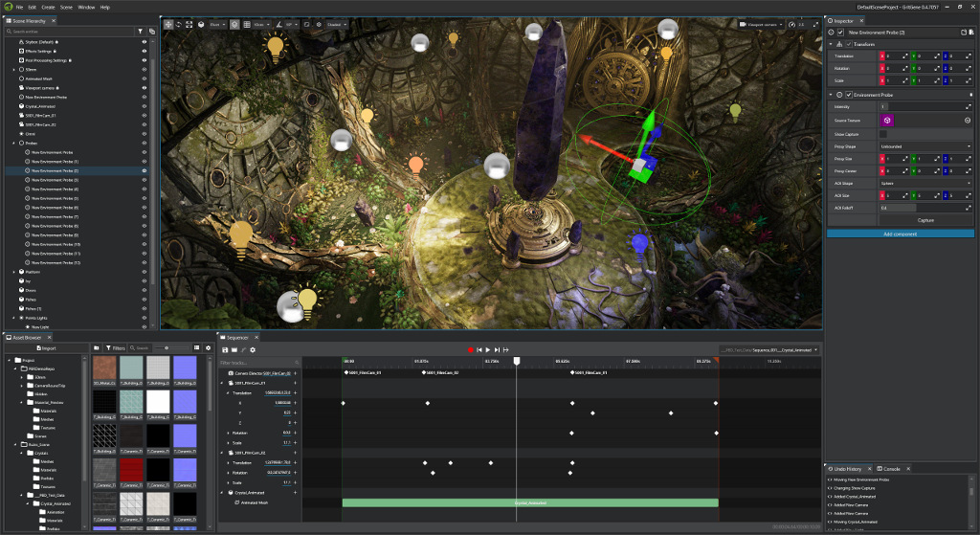Image resolution: width=980 pixels, height=535 pixels.
Task: Click the large yellow light bulb gizmo at bottom-left of viewport
Action: point(307,300)
